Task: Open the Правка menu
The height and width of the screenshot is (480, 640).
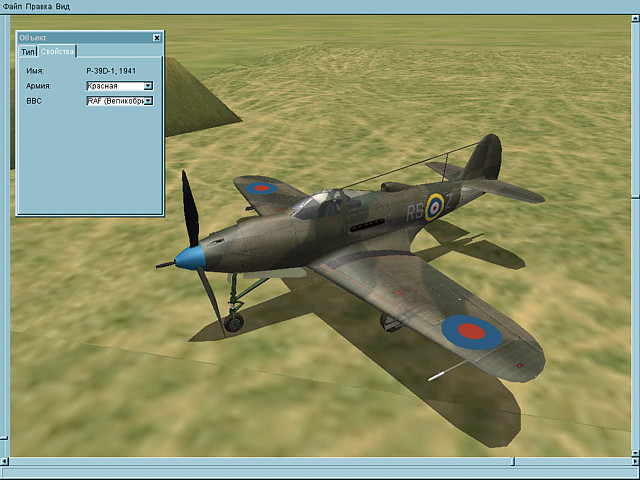Action: point(39,7)
